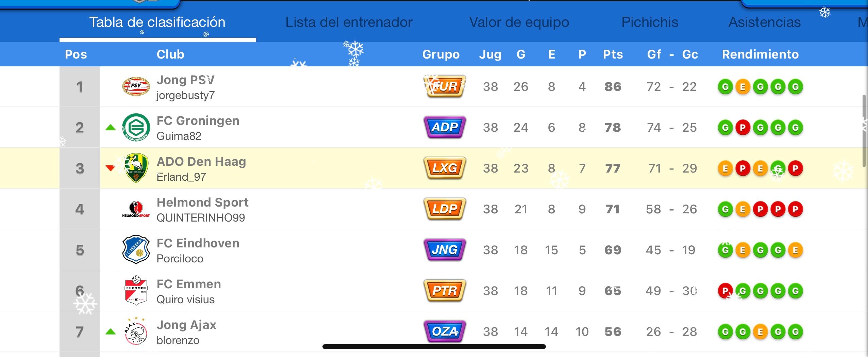
Task: Click the Pts column header
Action: (613, 54)
